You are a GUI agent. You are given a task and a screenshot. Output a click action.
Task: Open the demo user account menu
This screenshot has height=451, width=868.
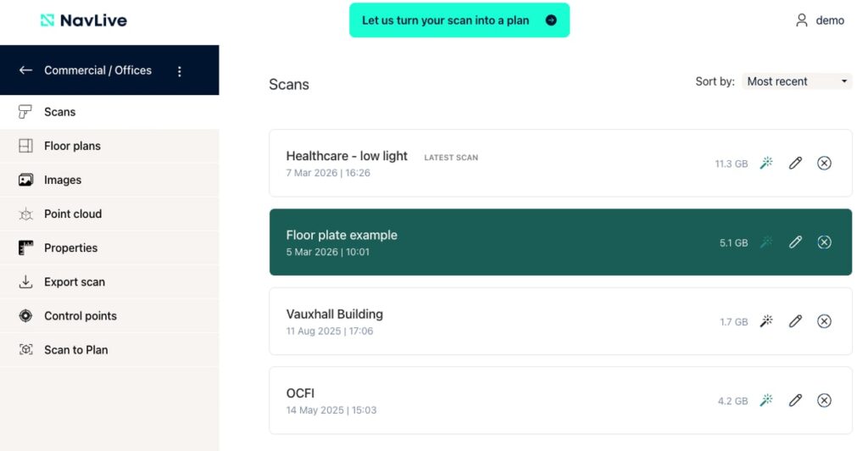(x=820, y=20)
